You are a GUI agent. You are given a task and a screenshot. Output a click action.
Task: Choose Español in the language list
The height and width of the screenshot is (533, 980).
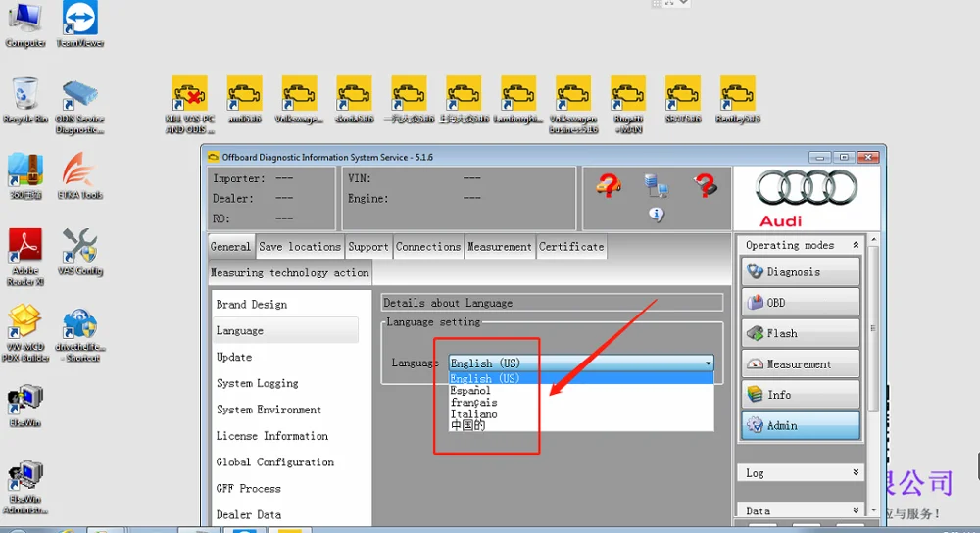pos(581,391)
